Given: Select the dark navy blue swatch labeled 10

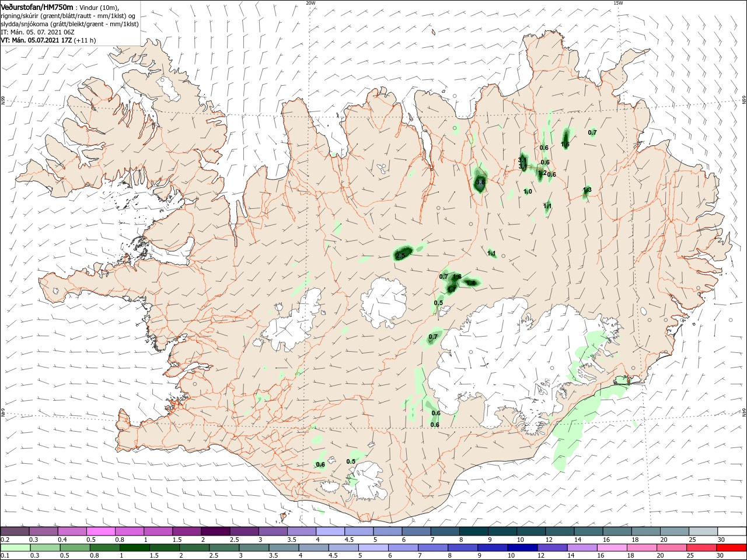Looking at the screenshot, I should tap(521, 548).
